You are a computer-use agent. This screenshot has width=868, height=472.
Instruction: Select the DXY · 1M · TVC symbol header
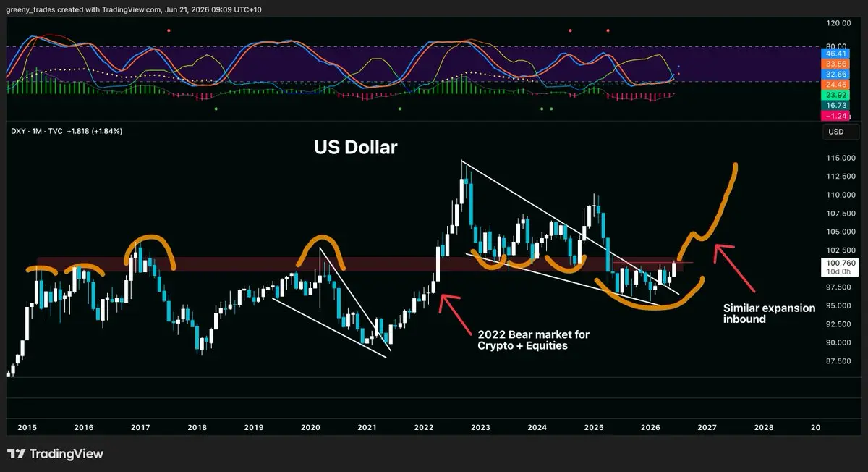pos(37,132)
